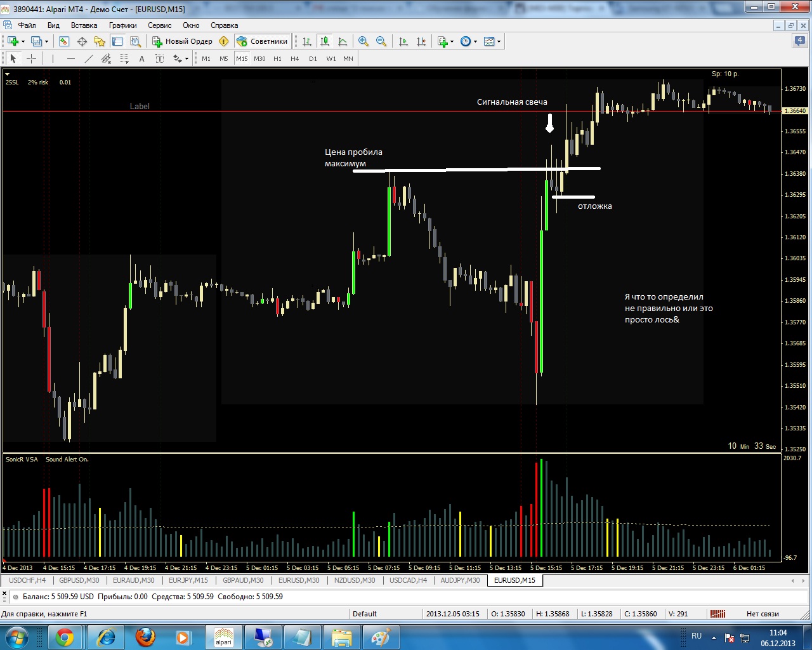Switch to the AUDJPY,M30 chart tab
Image resolution: width=812 pixels, height=650 pixels.
coord(460,580)
